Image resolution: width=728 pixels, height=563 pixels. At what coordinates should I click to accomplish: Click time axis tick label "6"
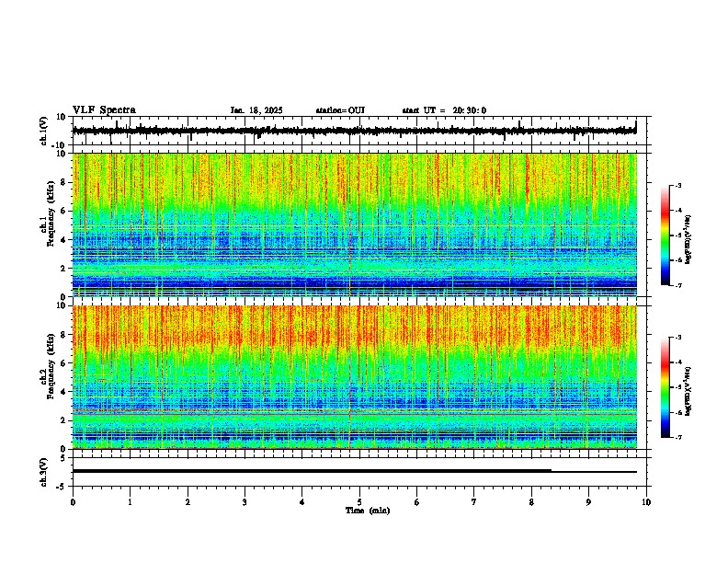point(417,502)
